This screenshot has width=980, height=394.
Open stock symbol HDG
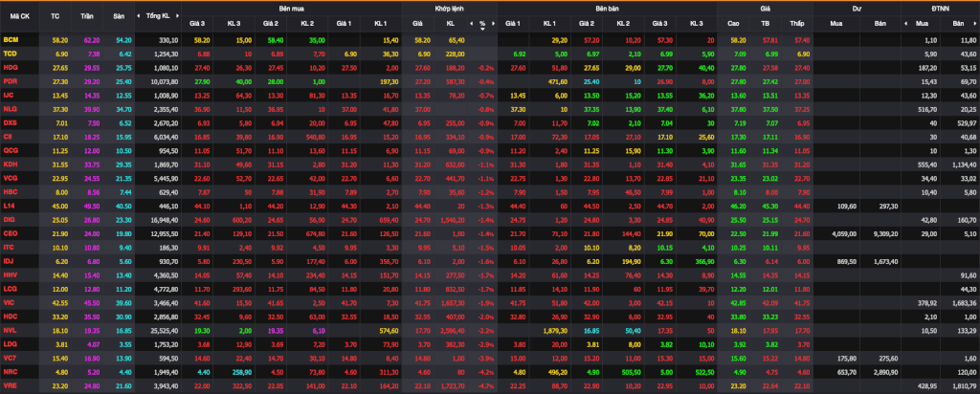point(11,66)
